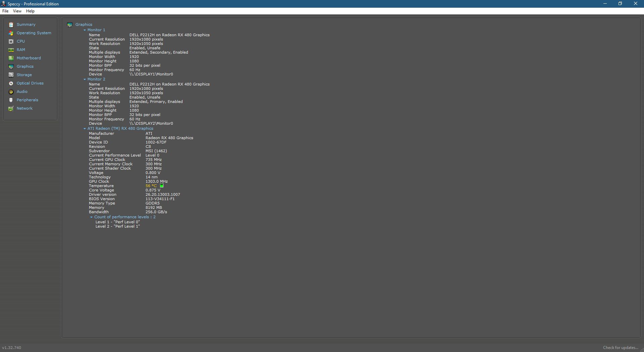This screenshot has height=352, width=644.
Task: Open the Peripherals section
Action: tap(28, 100)
